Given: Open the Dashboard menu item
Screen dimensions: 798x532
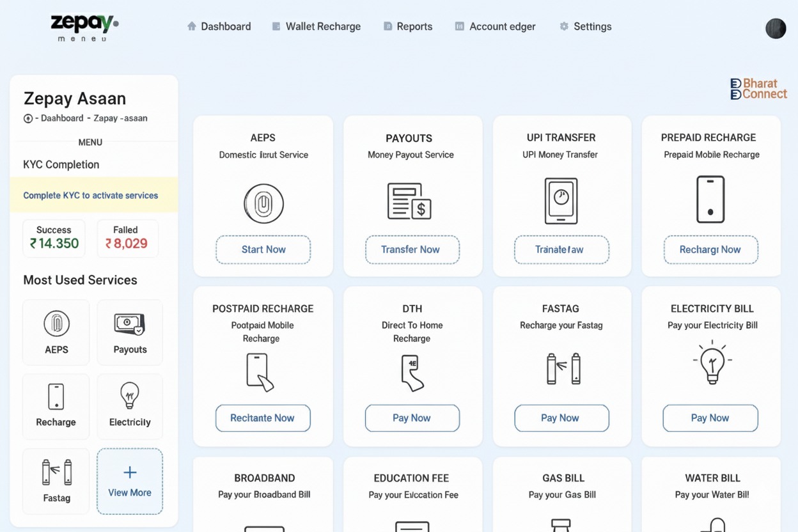Looking at the screenshot, I should click(x=219, y=26).
